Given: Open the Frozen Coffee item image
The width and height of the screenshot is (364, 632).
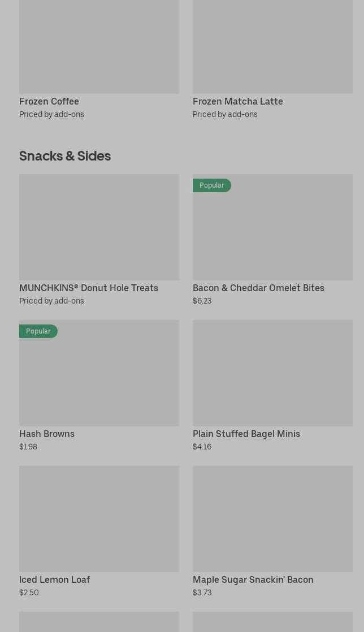Looking at the screenshot, I should [x=99, y=45].
